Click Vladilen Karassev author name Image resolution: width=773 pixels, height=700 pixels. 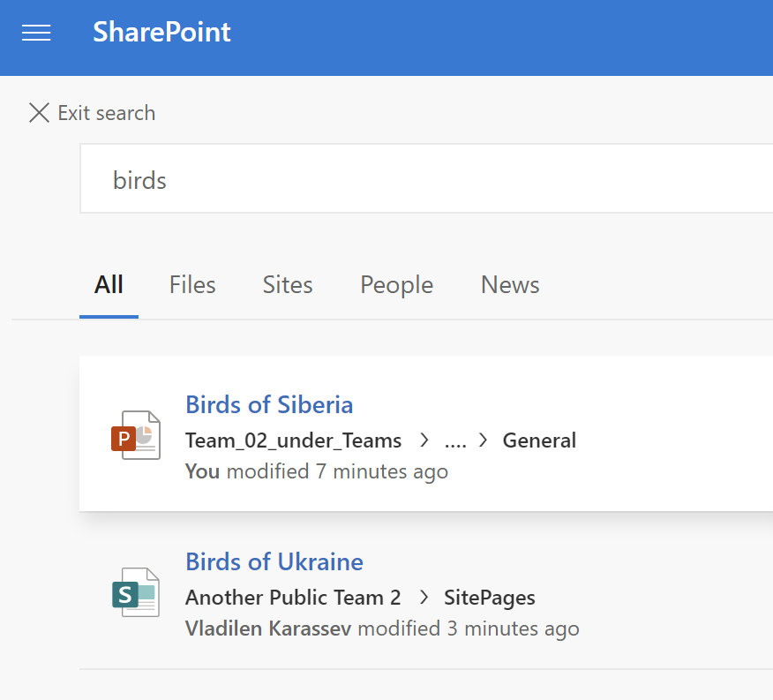pos(268,628)
